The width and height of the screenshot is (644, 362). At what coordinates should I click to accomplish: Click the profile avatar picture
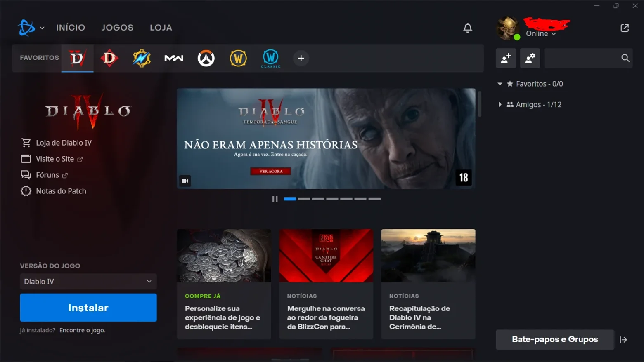pyautogui.click(x=508, y=28)
